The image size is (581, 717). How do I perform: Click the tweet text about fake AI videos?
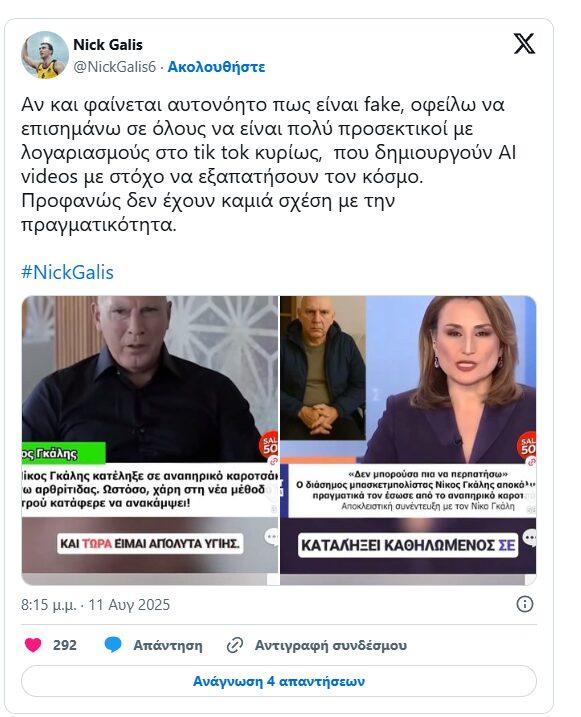click(268, 165)
